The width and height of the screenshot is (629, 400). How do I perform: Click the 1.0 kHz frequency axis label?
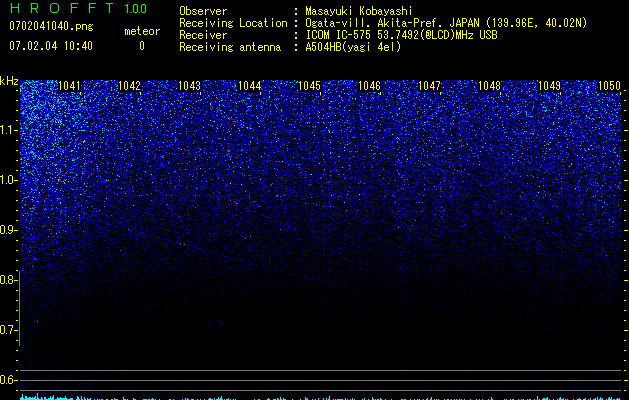8,180
